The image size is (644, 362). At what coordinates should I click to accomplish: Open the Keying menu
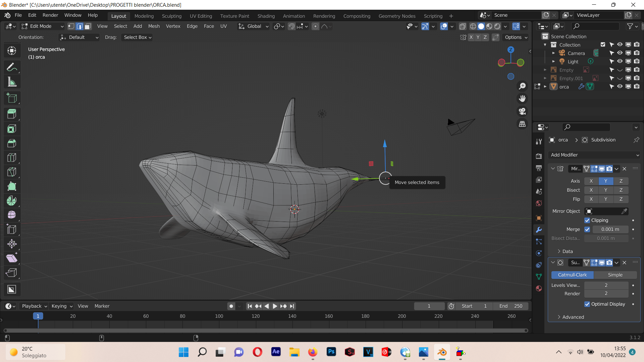pyautogui.click(x=62, y=306)
